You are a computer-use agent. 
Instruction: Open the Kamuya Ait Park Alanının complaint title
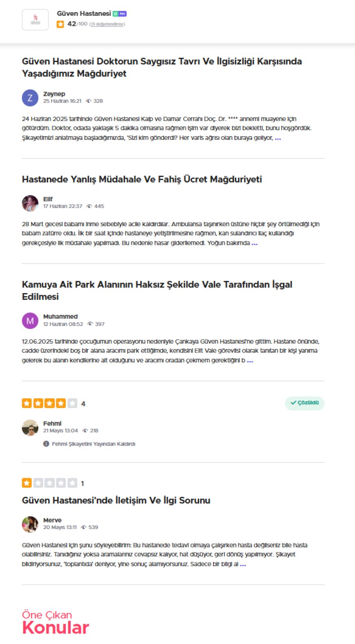[x=157, y=290]
